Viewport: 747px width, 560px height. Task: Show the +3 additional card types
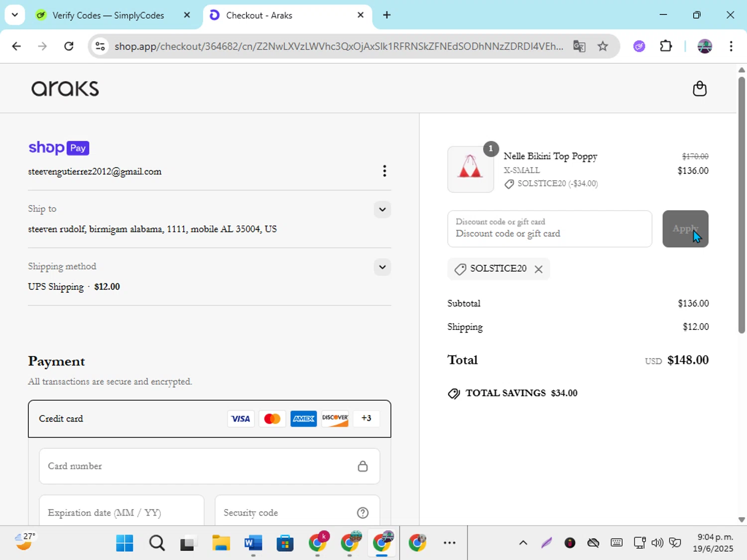click(366, 419)
